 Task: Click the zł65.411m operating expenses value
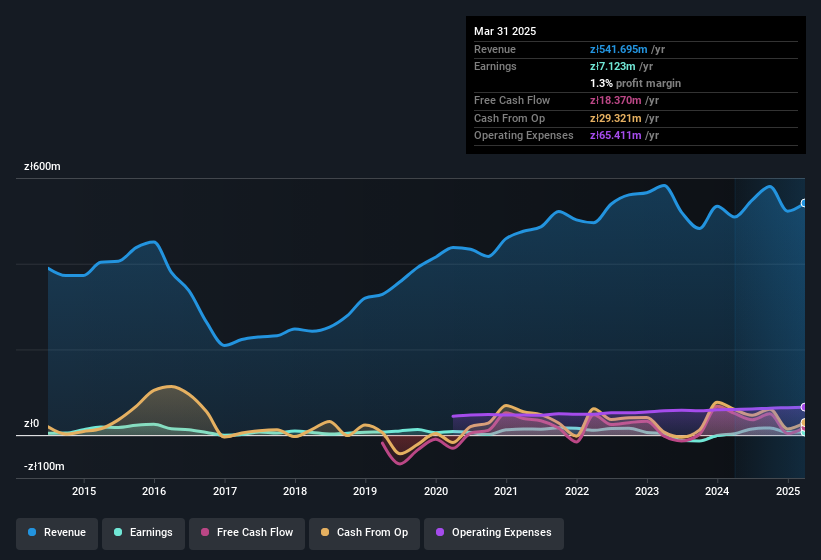pos(615,136)
